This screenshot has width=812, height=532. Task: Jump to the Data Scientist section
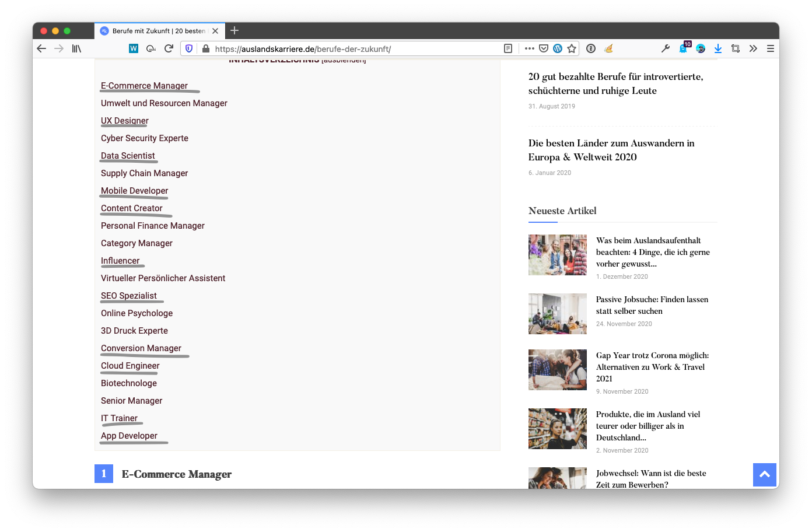tap(128, 156)
